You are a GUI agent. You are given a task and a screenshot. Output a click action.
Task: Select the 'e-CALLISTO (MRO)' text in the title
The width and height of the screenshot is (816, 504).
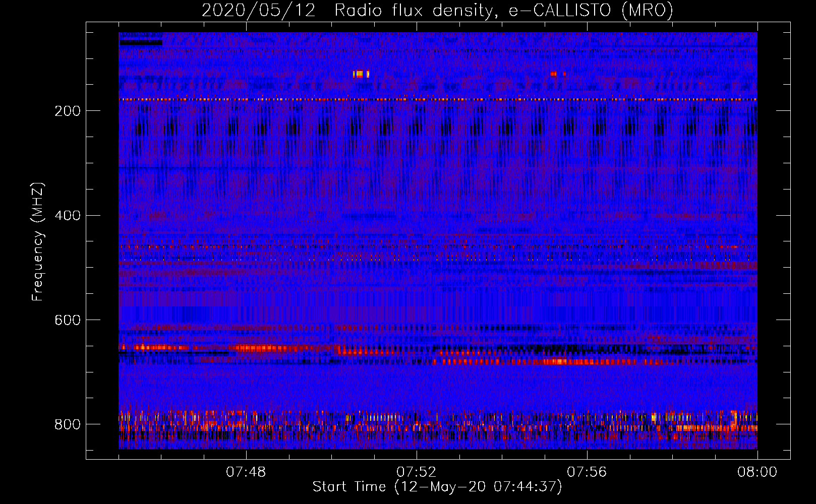click(x=591, y=10)
